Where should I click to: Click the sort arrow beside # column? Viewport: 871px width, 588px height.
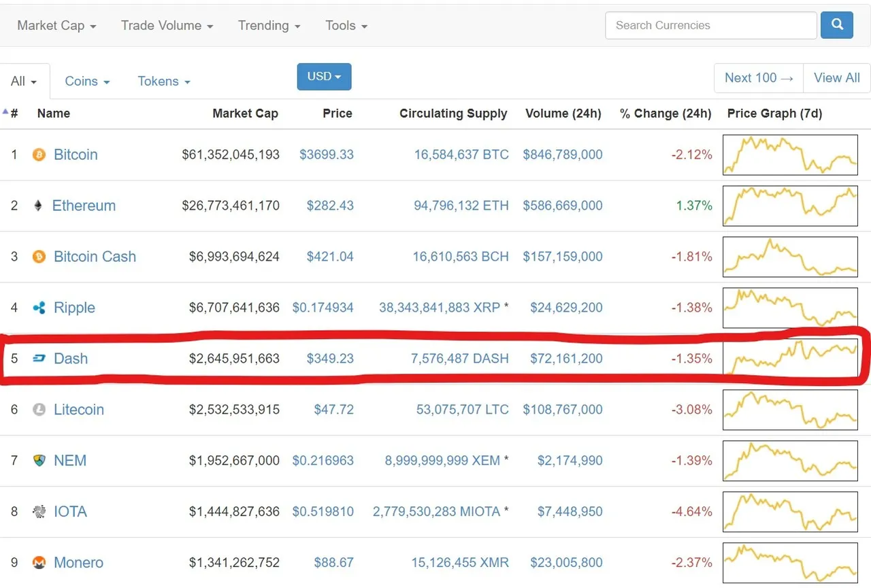tap(5, 111)
